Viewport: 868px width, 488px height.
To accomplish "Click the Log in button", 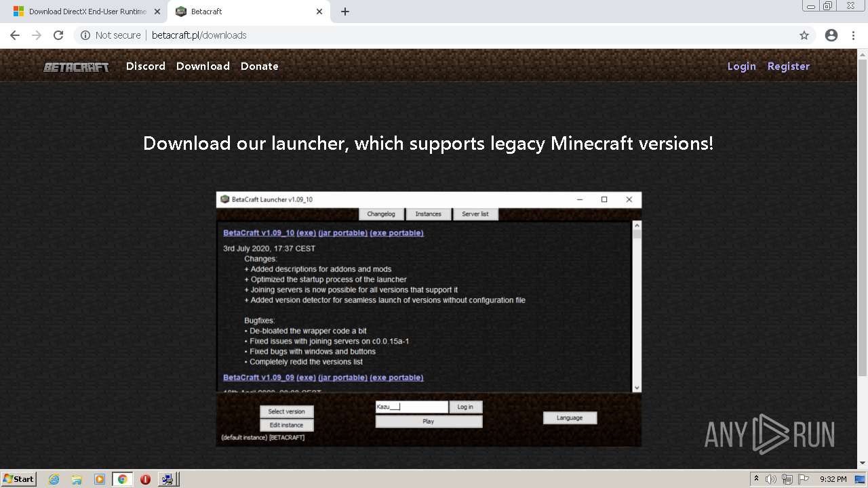I will pyautogui.click(x=465, y=407).
